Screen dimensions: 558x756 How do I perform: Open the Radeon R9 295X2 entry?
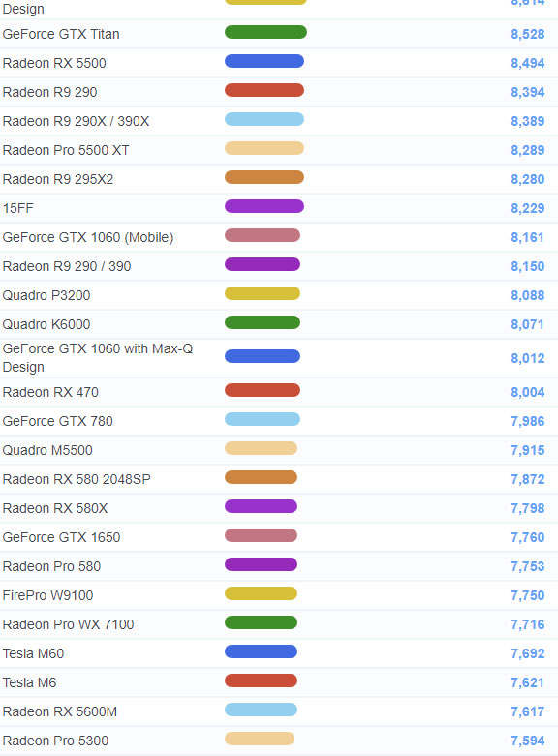[x=58, y=179]
